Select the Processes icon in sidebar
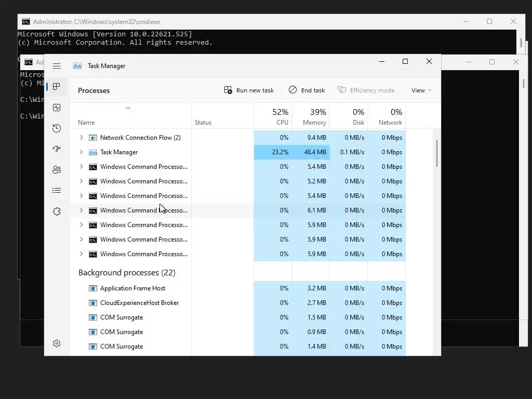This screenshot has width=532, height=399. pyautogui.click(x=57, y=87)
